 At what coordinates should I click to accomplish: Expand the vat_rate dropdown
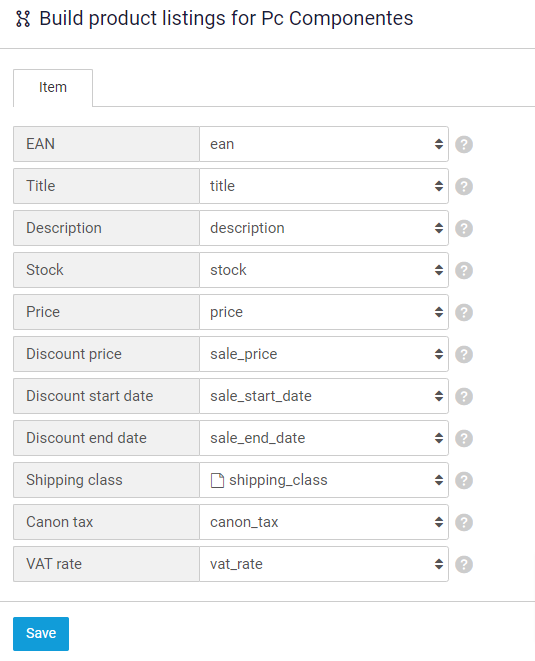pos(323,564)
